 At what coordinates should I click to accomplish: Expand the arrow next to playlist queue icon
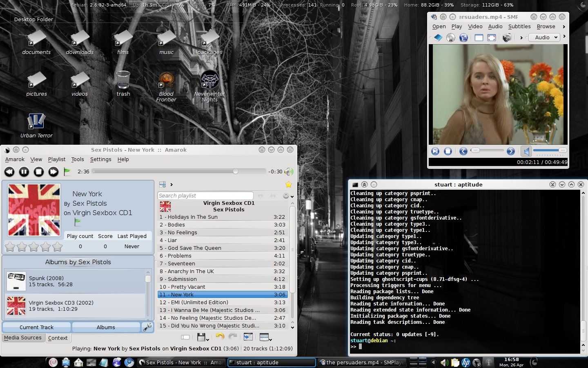[171, 184]
